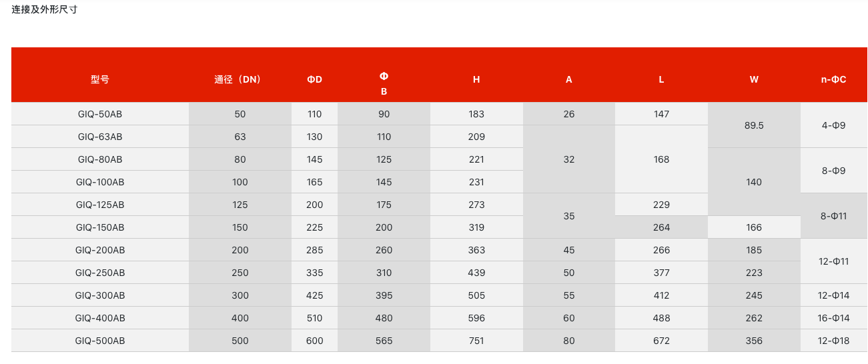Click the GIQ-100AB model name

tap(100, 182)
